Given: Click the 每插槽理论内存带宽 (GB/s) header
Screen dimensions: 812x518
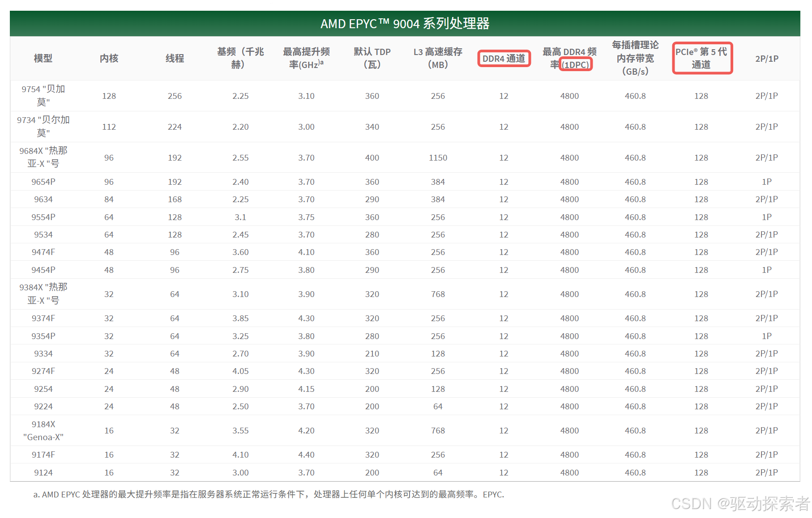Looking at the screenshot, I should 635,58.
